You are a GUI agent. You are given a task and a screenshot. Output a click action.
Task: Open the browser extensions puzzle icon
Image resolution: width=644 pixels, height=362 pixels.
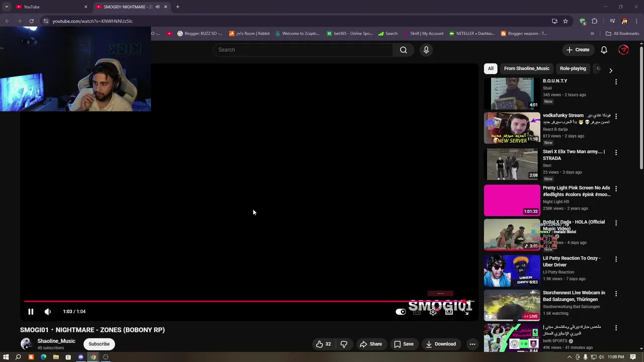pyautogui.click(x=595, y=21)
